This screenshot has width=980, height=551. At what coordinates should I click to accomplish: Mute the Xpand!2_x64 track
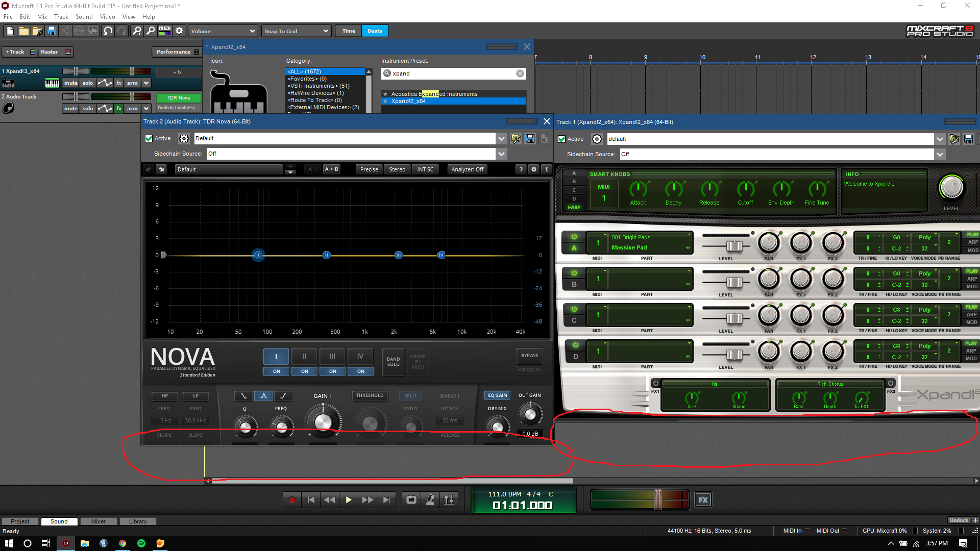point(71,83)
